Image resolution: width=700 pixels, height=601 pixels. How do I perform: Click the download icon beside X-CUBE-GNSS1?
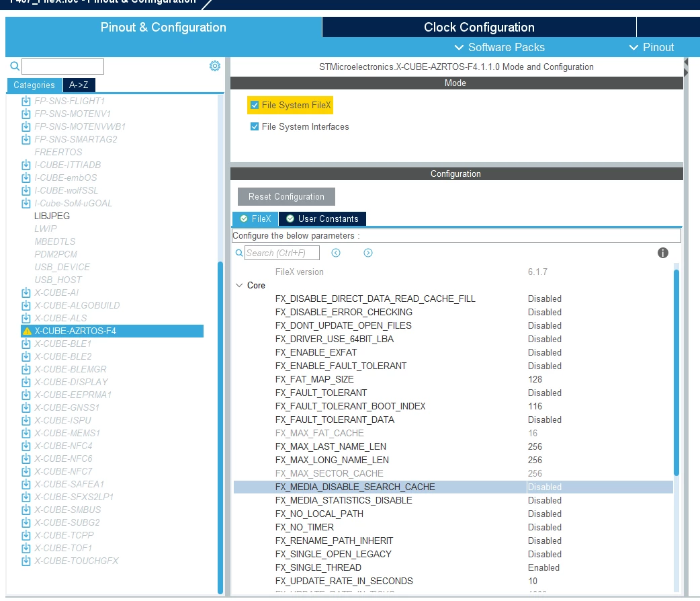[x=26, y=407]
